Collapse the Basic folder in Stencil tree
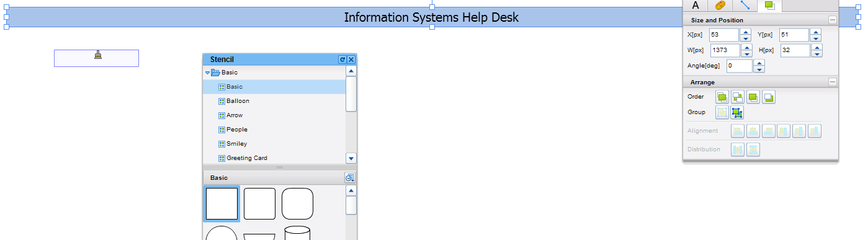 208,73
